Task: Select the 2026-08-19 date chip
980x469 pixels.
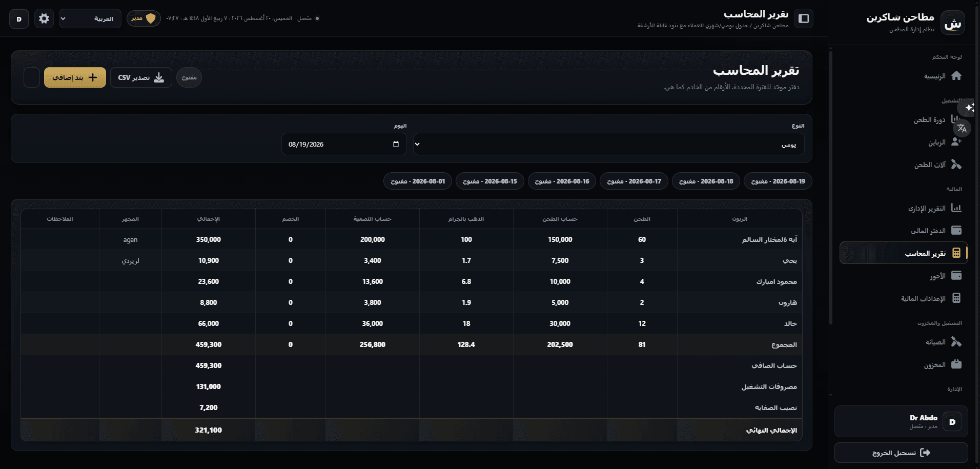Action: coord(778,181)
